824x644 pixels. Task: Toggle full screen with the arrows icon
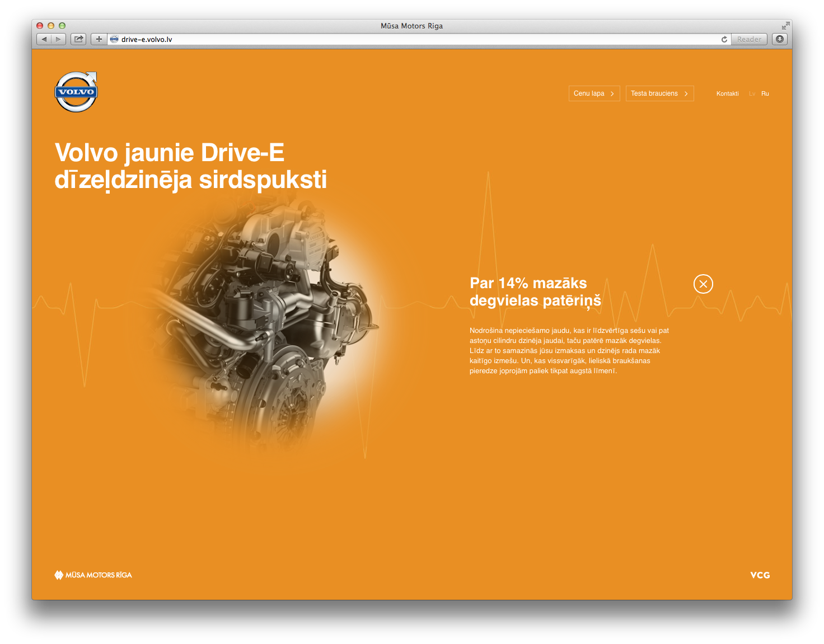(x=785, y=26)
